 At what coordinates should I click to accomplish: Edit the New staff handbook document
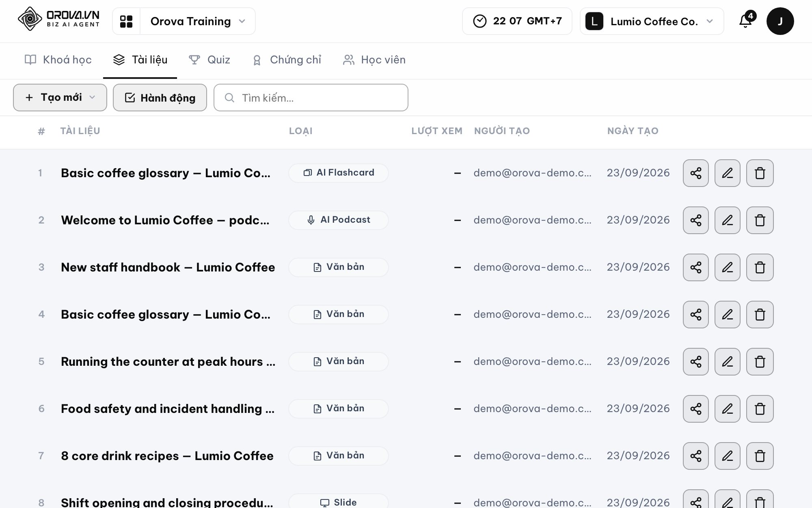727,267
